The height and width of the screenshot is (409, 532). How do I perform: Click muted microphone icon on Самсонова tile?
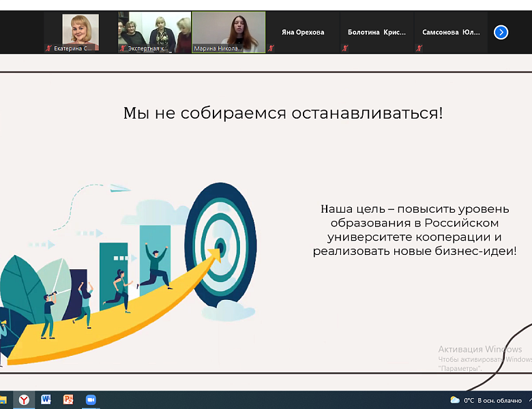[419, 48]
